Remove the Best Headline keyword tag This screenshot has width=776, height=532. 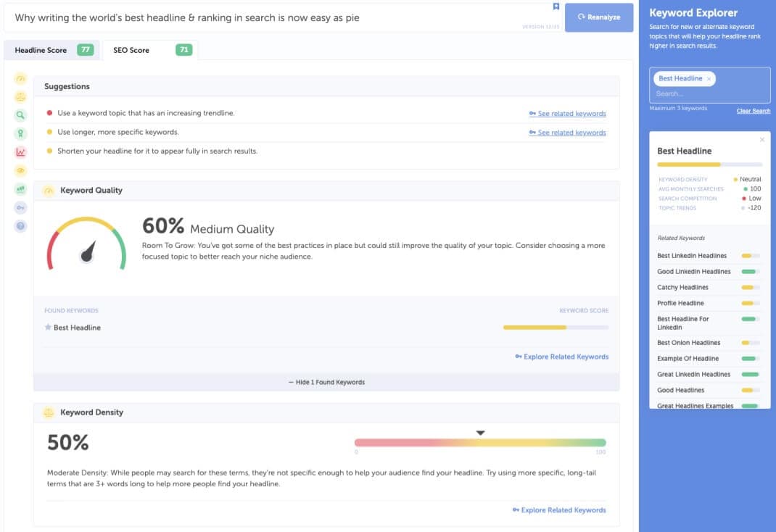click(709, 79)
